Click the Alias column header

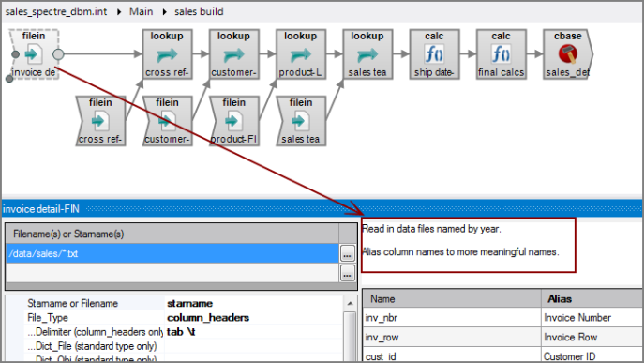tap(592, 299)
